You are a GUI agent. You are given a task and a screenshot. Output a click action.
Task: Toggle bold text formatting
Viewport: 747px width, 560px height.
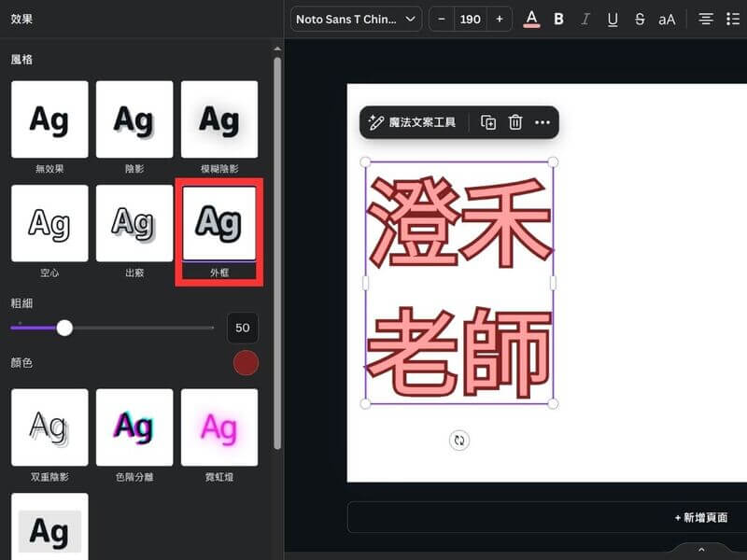click(x=558, y=19)
